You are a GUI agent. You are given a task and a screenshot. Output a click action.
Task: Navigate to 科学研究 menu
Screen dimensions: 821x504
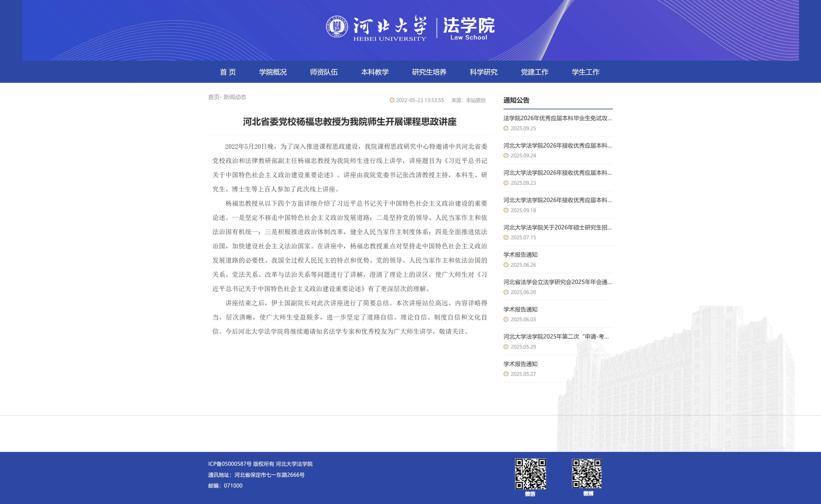483,72
